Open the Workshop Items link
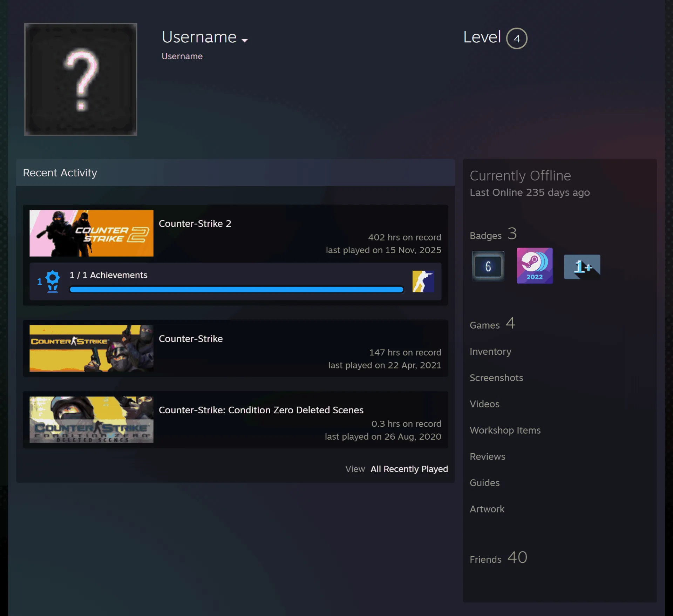The height and width of the screenshot is (616, 673). [505, 430]
